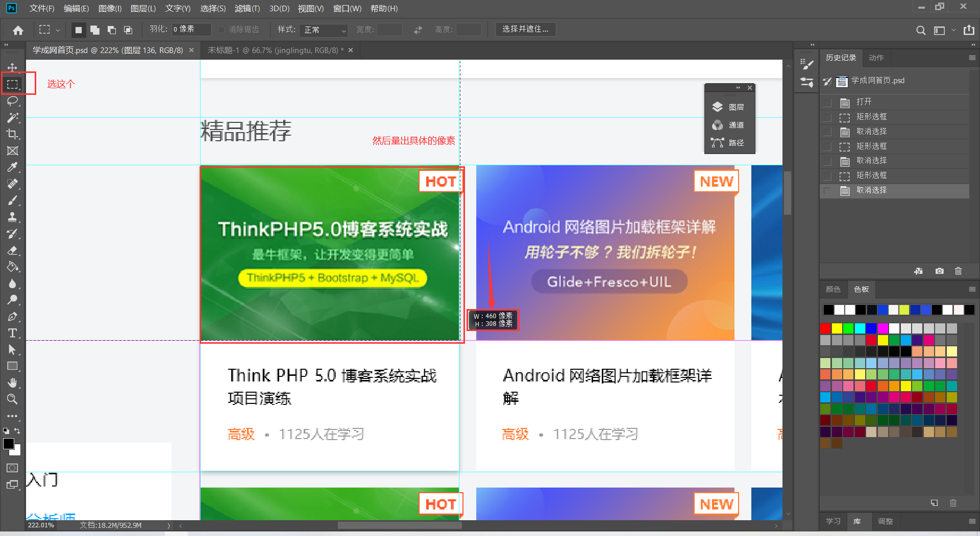Viewport: 980px width, 536px height.
Task: Open the Swatches panel options menu
Action: [972, 289]
